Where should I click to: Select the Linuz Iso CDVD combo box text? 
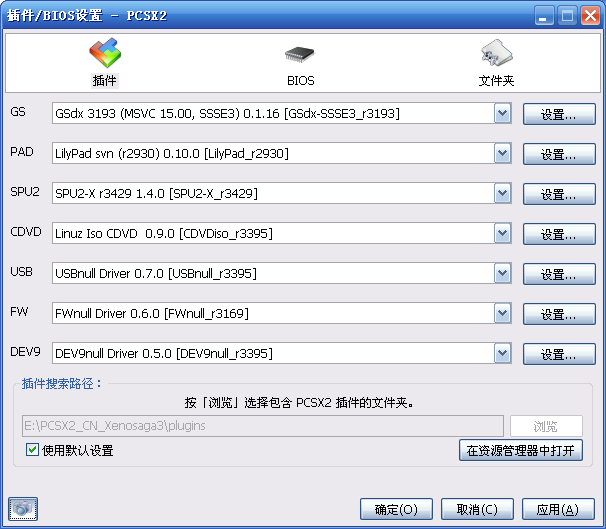click(164, 233)
